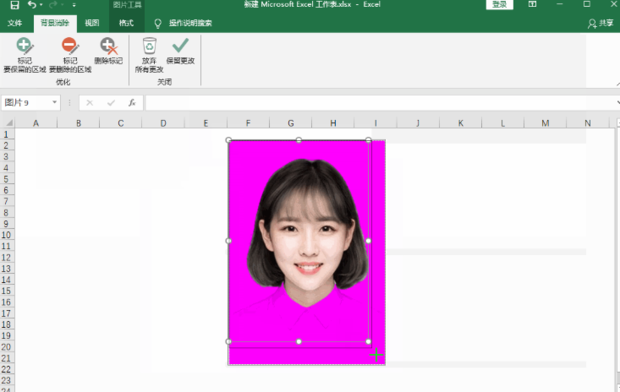This screenshot has height=392, width=620.
Task: Click the bottom-right picture selection handle
Action: pyautogui.click(x=369, y=341)
